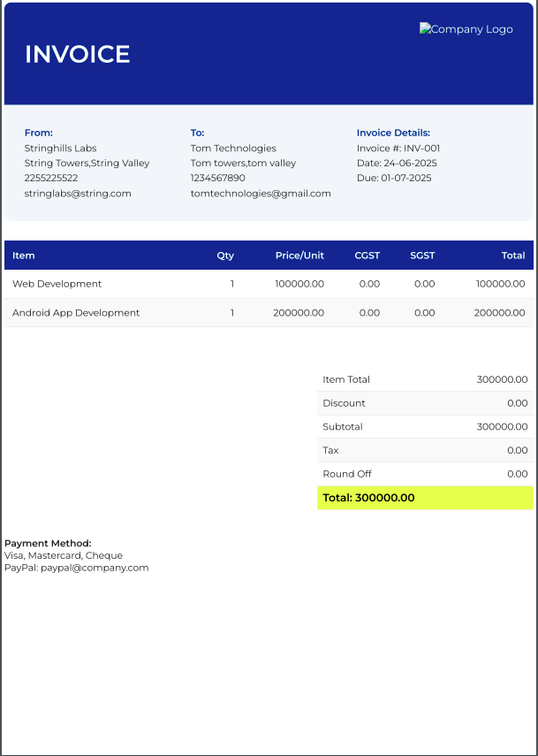The image size is (538, 756).
Task: Click the Item column header
Action: 24,256
